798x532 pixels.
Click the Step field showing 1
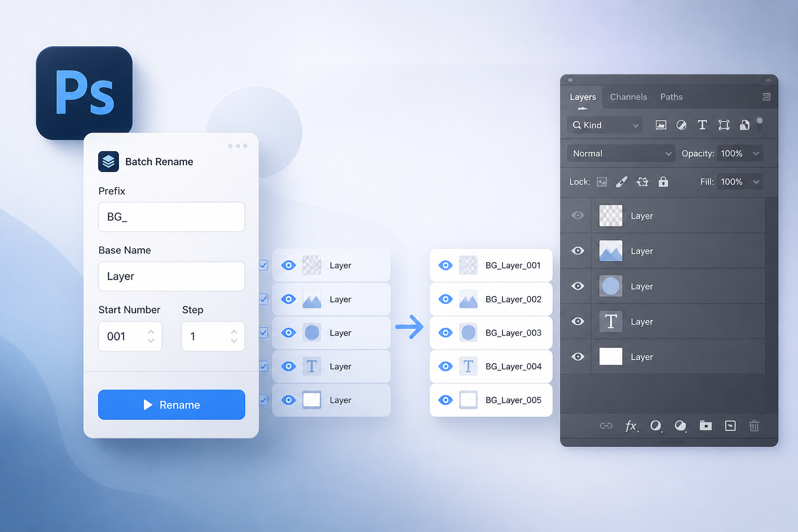click(x=213, y=336)
